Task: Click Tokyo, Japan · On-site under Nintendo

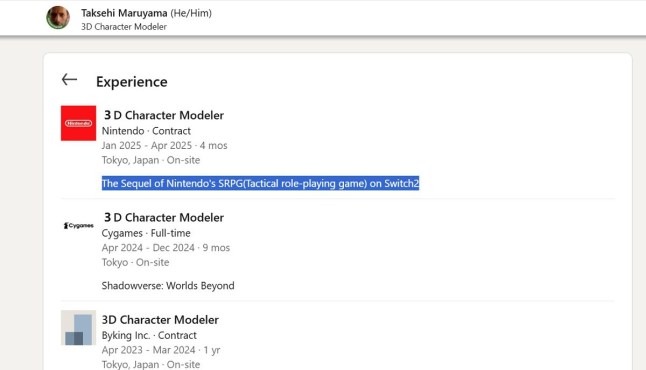Action: coord(151,160)
